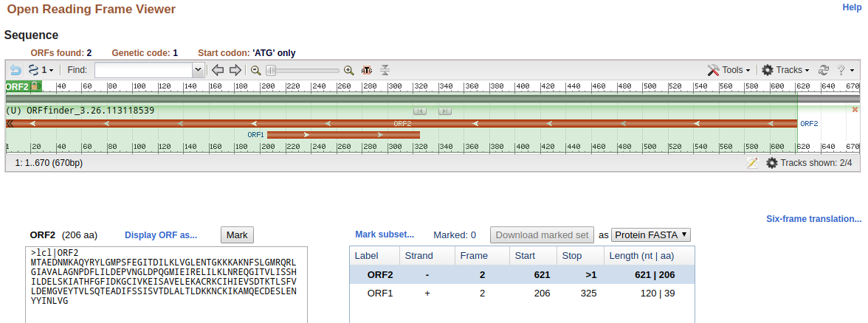Image resolution: width=868 pixels, height=323 pixels.
Task: Click the ORF2 lock marker icon
Action: pos(35,86)
